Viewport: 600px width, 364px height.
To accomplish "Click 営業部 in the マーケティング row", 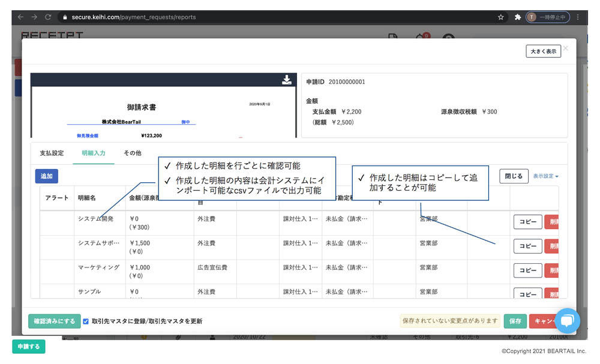I will [x=428, y=267].
